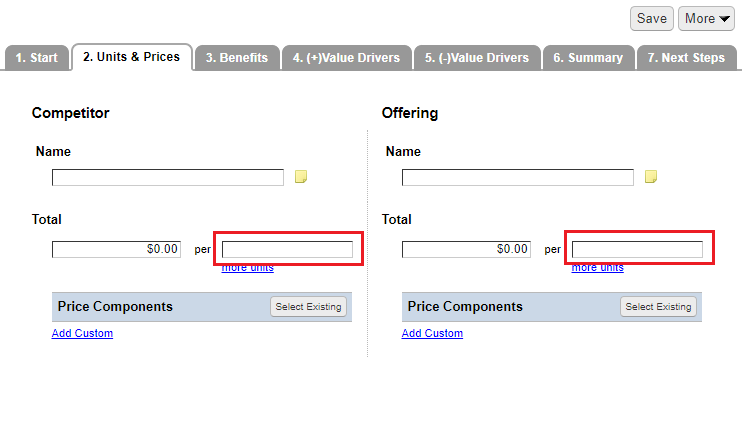Open the Offering name sticky note icon

pyautogui.click(x=651, y=177)
